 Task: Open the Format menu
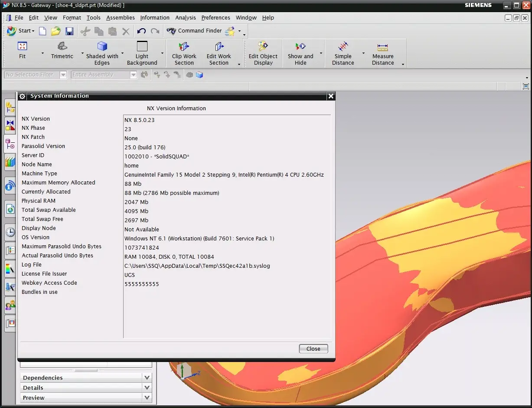(72, 18)
